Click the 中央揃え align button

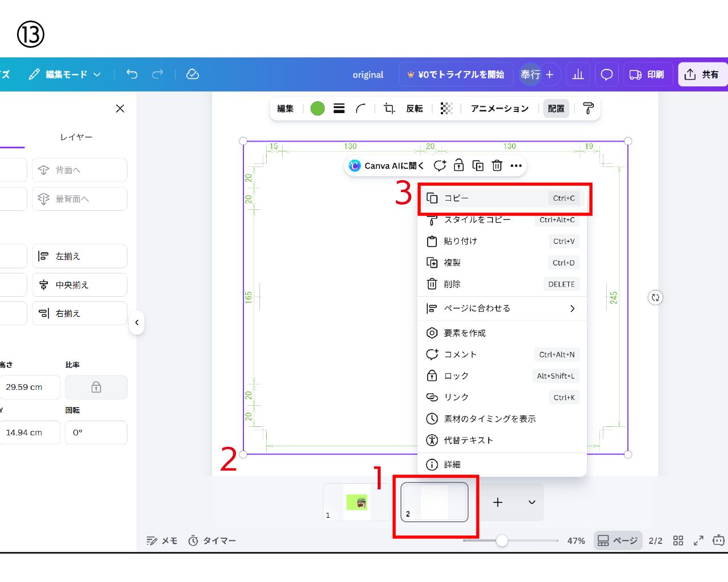click(x=80, y=285)
